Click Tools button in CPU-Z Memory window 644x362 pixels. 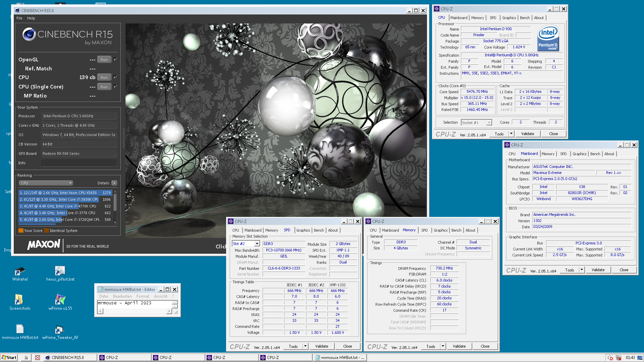pyautogui.click(x=431, y=346)
